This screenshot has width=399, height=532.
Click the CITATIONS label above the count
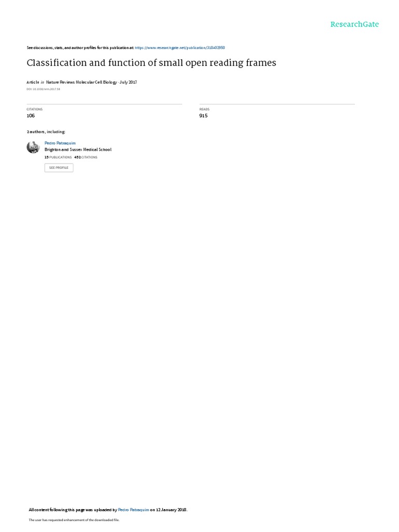[35, 109]
